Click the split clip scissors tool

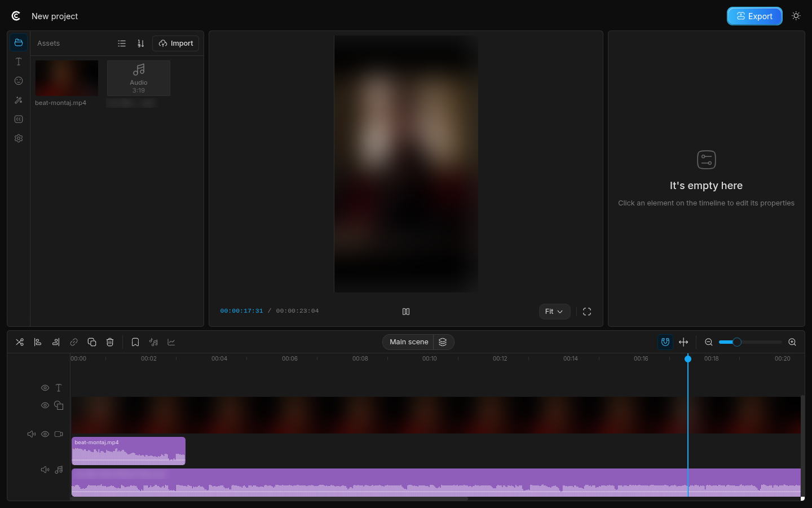(20, 342)
